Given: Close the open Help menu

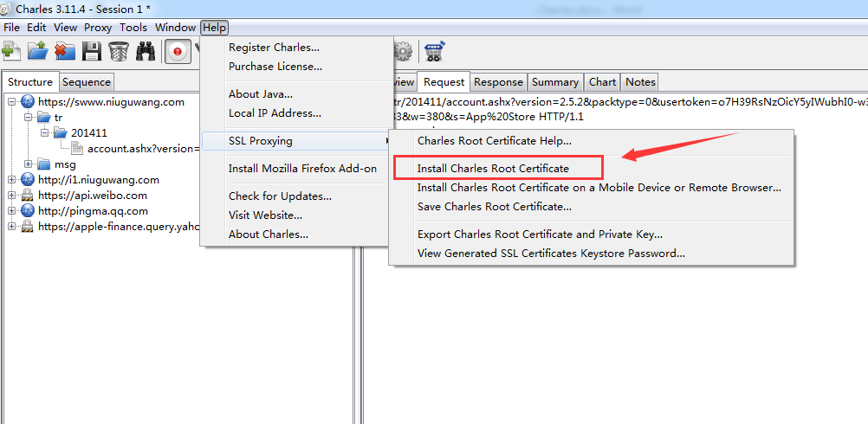Looking at the screenshot, I should [214, 27].
